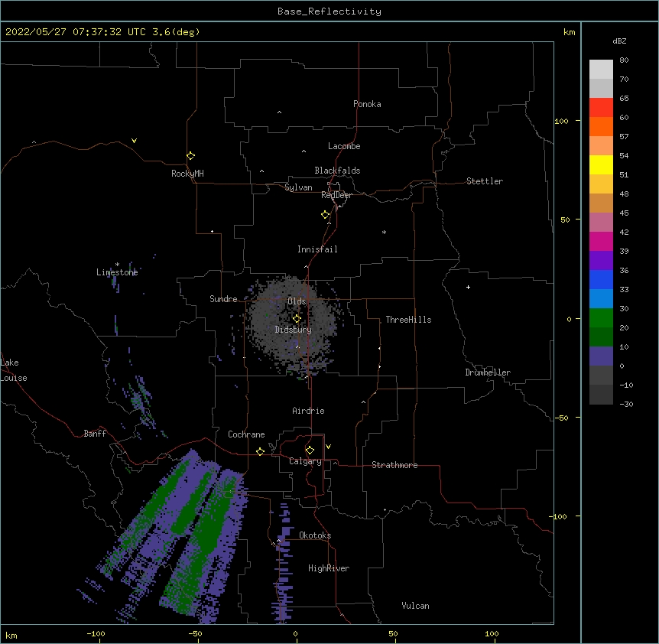
Task: Click the yellow radar marker near RockyMH
Action: (190, 155)
